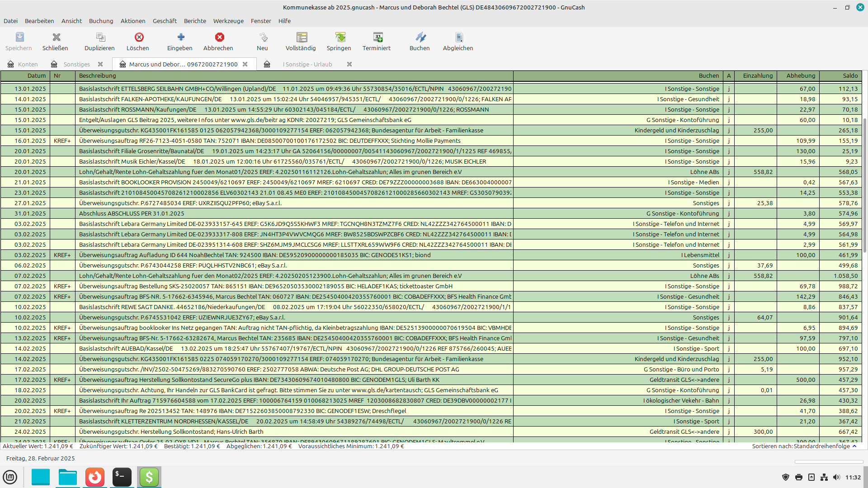Click the Eingeben plus icon
The image size is (868, 488).
[x=181, y=37]
